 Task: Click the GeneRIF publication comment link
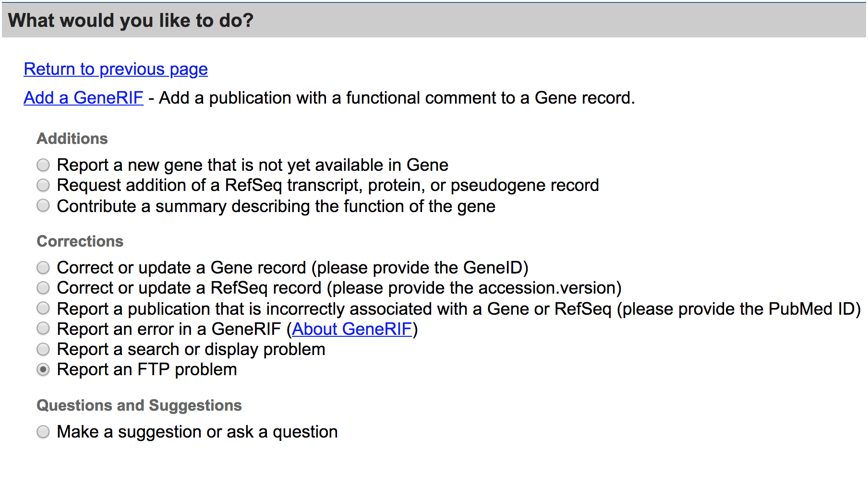(x=83, y=98)
